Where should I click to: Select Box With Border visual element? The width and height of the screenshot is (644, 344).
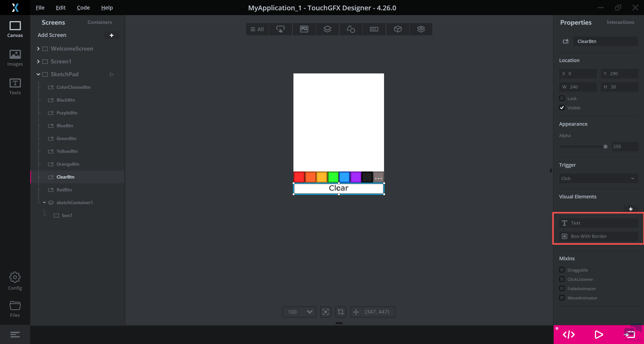[598, 236]
